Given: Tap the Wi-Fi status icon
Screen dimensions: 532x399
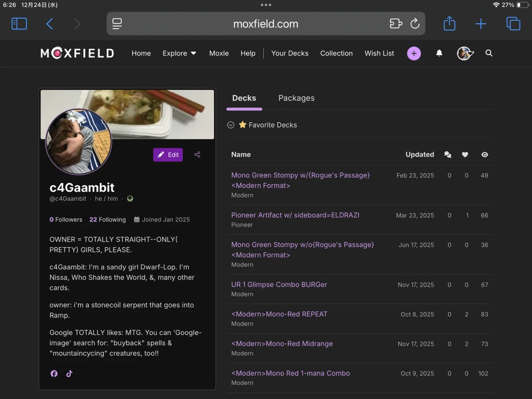Looking at the screenshot, I should pyautogui.click(x=496, y=5).
